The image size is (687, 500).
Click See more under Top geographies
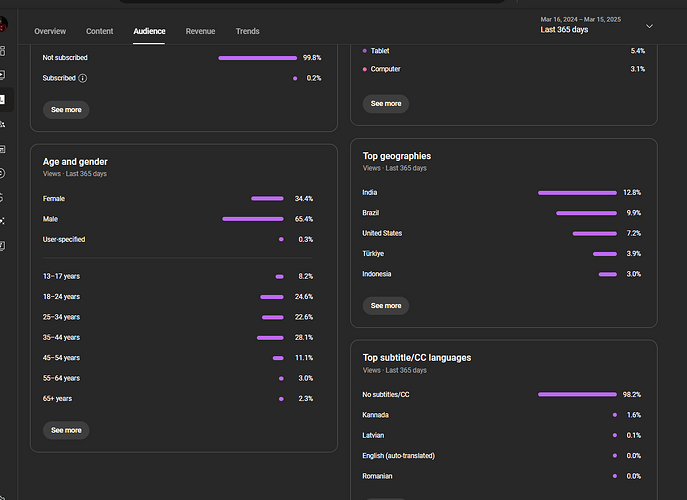tap(386, 306)
